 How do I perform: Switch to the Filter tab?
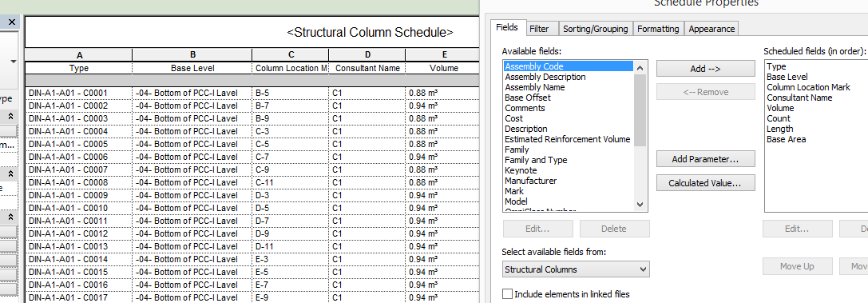pos(539,29)
